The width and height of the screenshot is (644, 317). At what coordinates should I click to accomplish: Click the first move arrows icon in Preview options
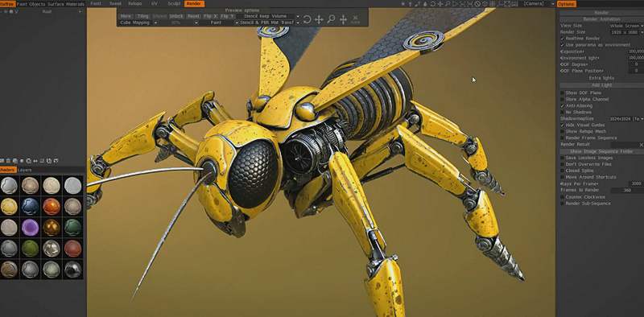point(319,19)
